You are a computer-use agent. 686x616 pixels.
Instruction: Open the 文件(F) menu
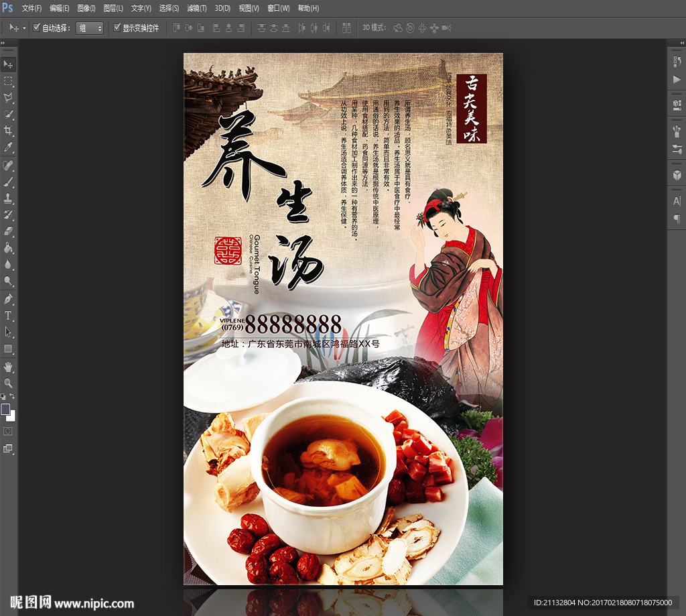(x=31, y=8)
